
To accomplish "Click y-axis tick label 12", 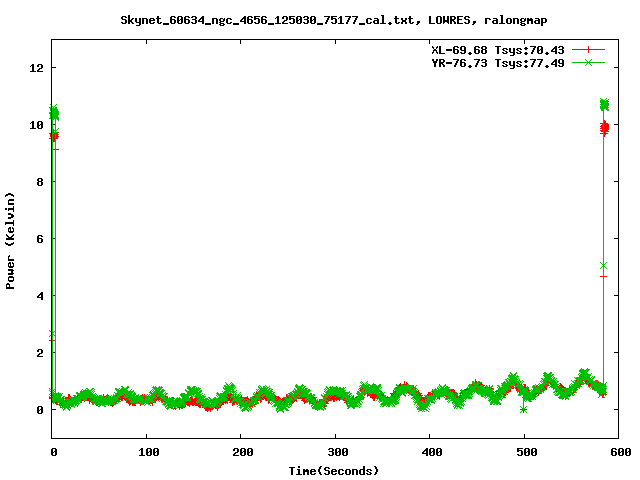I will (36, 68).
